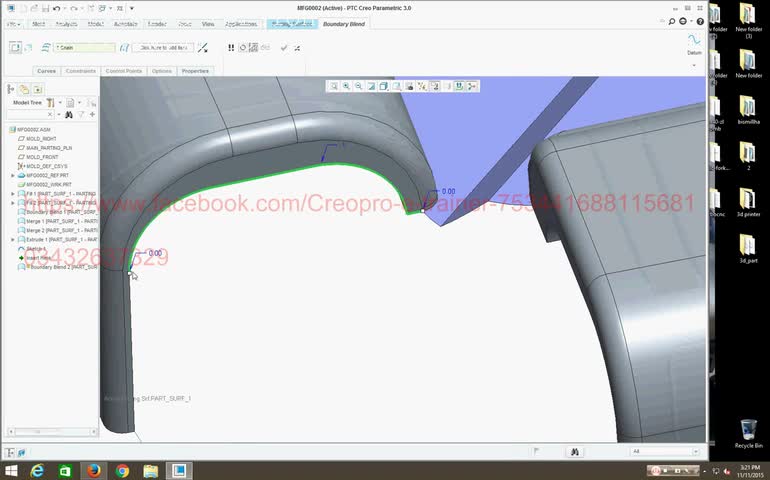Click the binoculars Find icon in status bar
The image size is (770, 480).
click(575, 451)
